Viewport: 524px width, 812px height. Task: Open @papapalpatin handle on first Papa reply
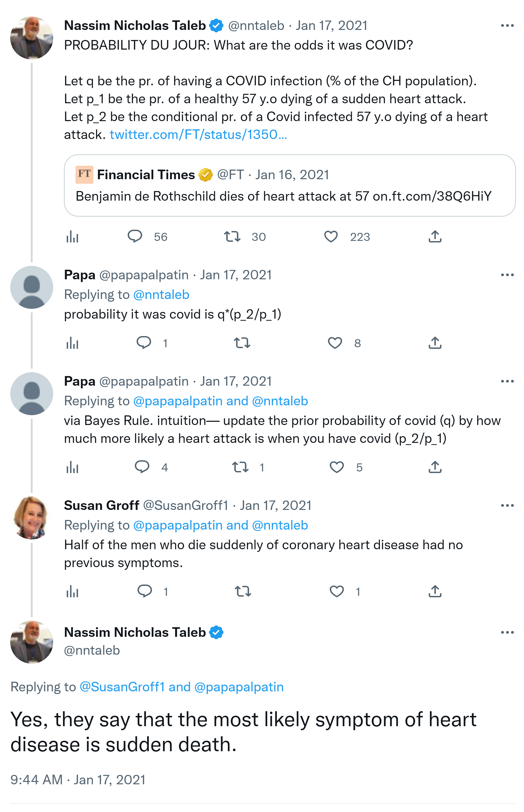click(144, 275)
